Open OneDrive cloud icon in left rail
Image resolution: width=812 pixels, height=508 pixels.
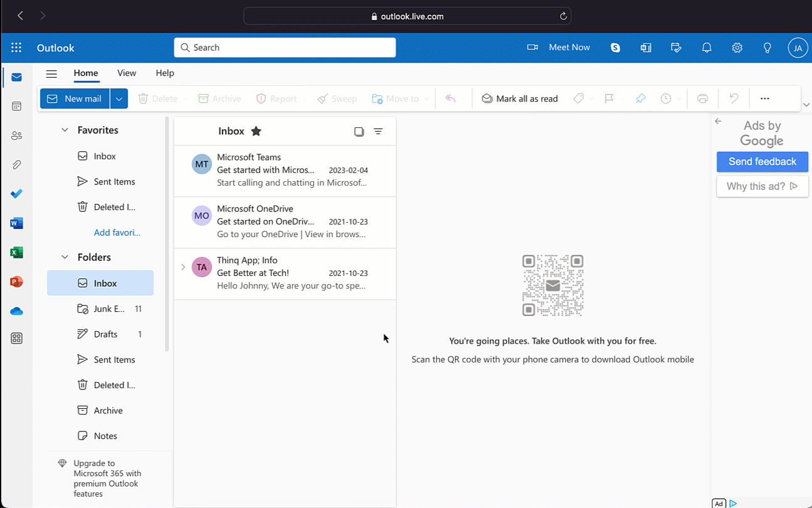17,311
